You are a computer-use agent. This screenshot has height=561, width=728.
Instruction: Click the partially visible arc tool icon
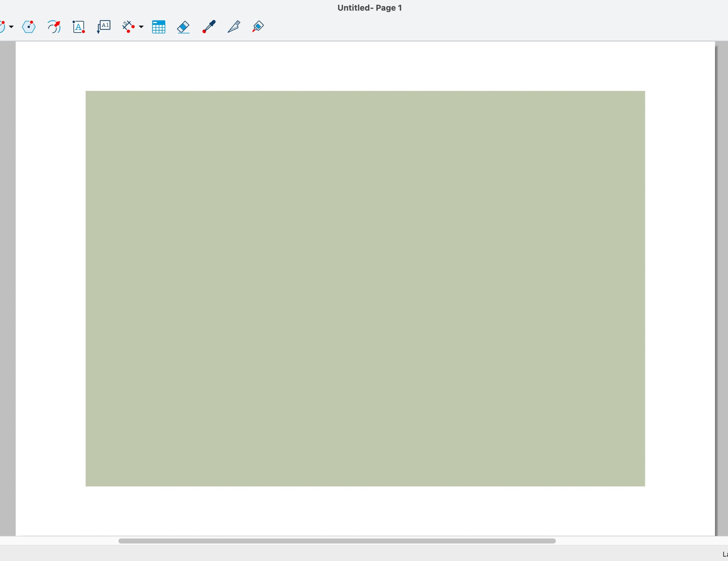2,27
